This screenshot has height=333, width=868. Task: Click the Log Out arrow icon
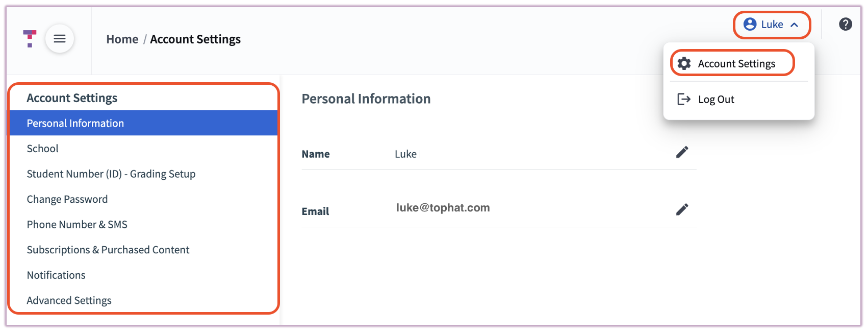click(683, 99)
